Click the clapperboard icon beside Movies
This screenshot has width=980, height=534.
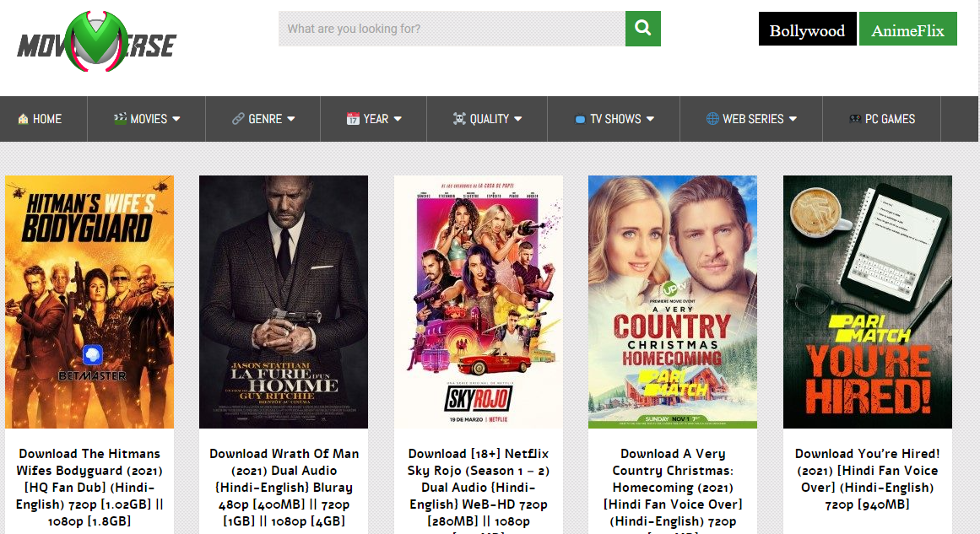click(120, 119)
